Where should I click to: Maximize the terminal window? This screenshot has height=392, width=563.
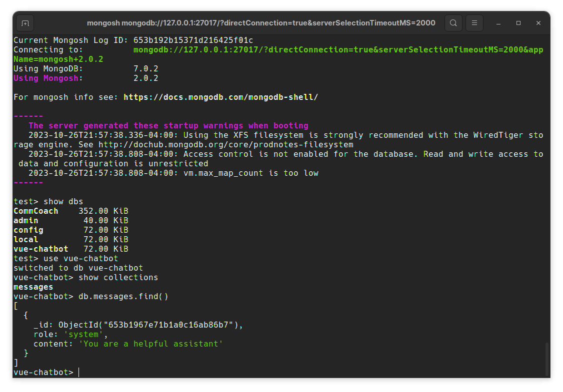(x=518, y=23)
